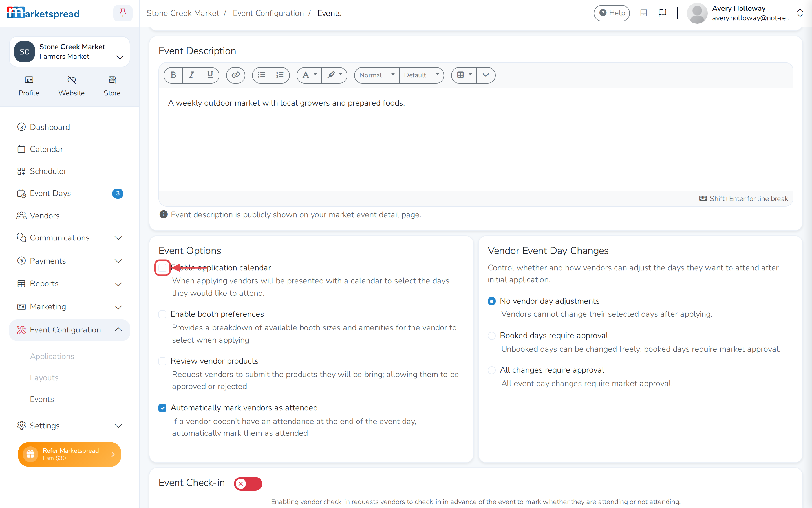Click the SC market badge

pyautogui.click(x=24, y=51)
